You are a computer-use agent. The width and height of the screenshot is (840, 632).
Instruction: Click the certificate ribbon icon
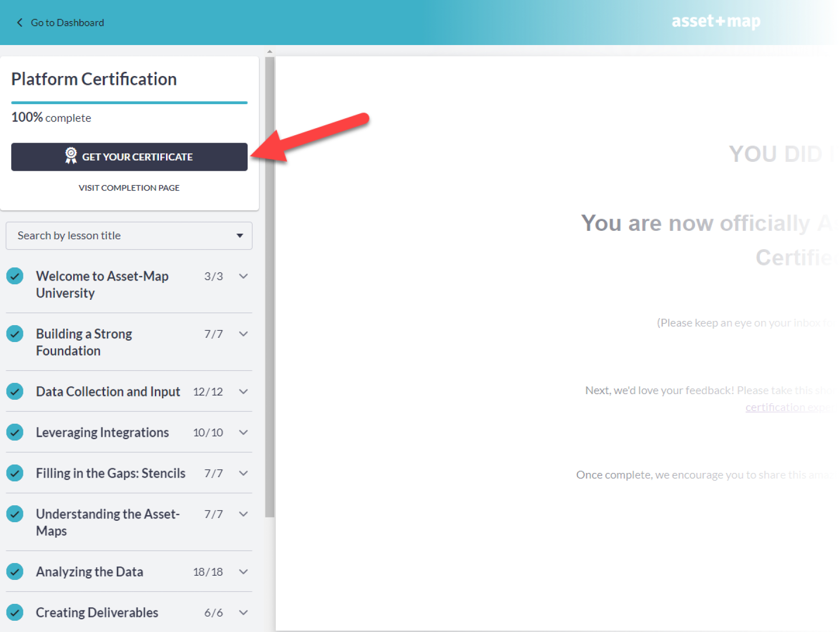[71, 156]
